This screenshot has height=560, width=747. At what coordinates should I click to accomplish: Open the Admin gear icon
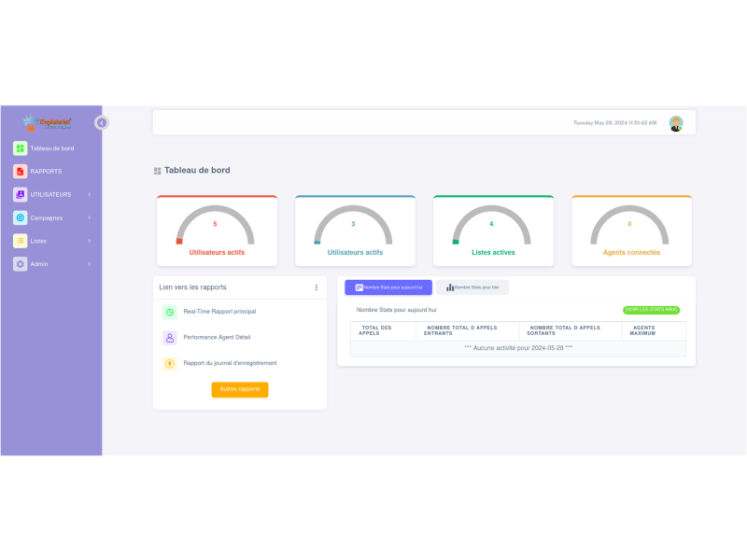point(20,264)
